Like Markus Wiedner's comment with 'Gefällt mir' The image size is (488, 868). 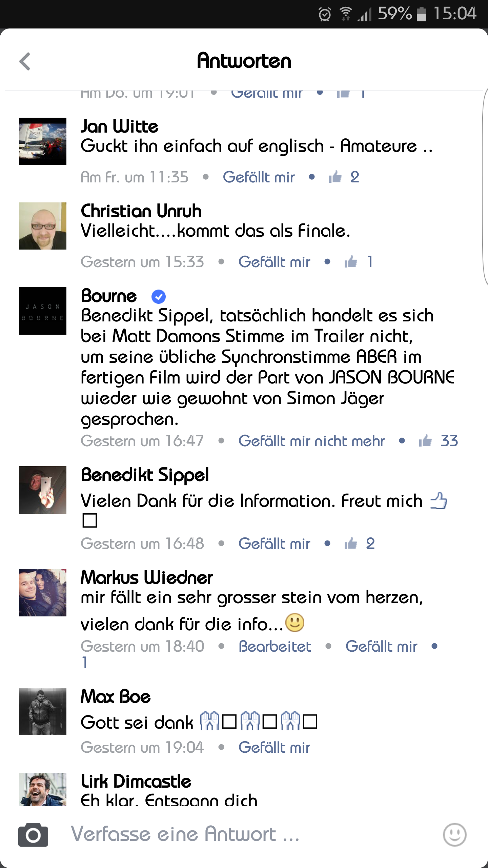tap(381, 646)
